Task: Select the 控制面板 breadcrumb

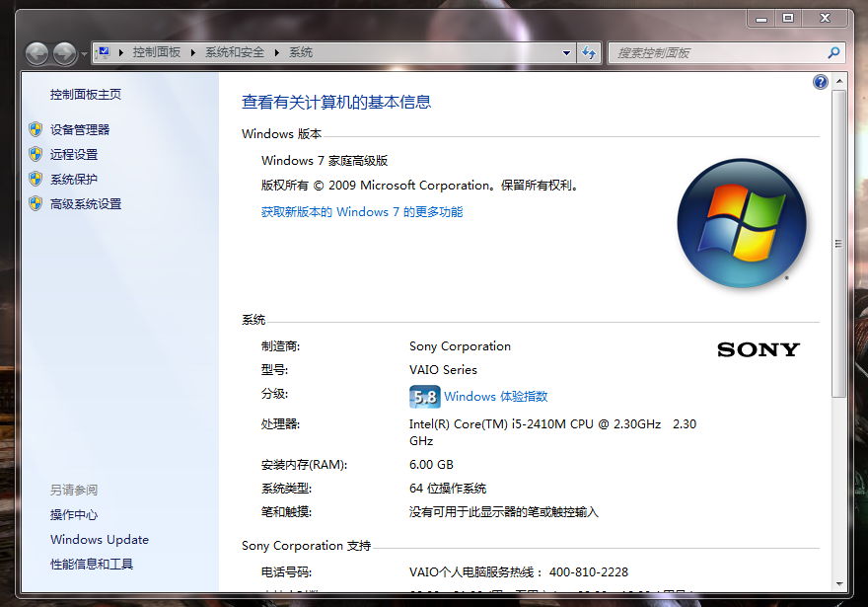Action: 157,52
